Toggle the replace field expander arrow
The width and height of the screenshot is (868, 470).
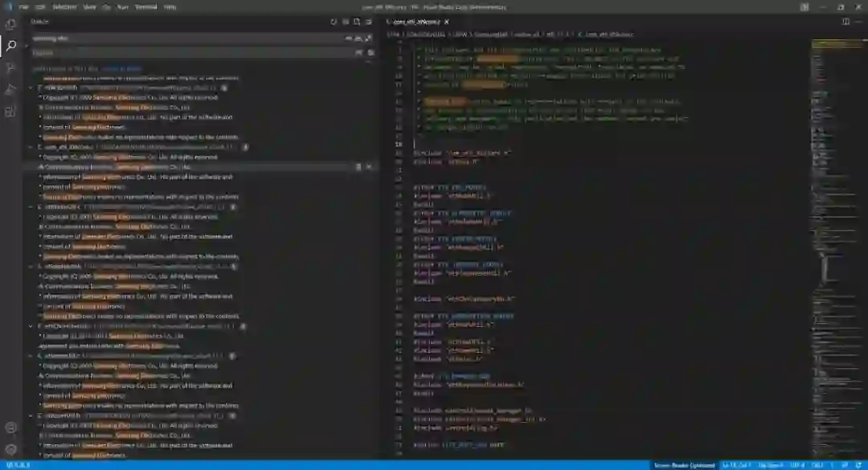click(26, 46)
